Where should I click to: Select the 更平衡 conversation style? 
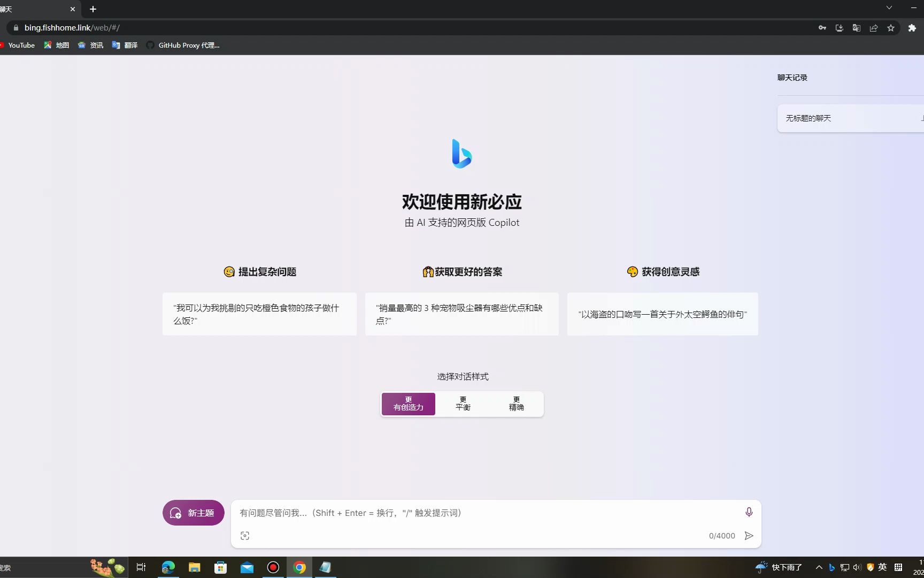coord(463,404)
